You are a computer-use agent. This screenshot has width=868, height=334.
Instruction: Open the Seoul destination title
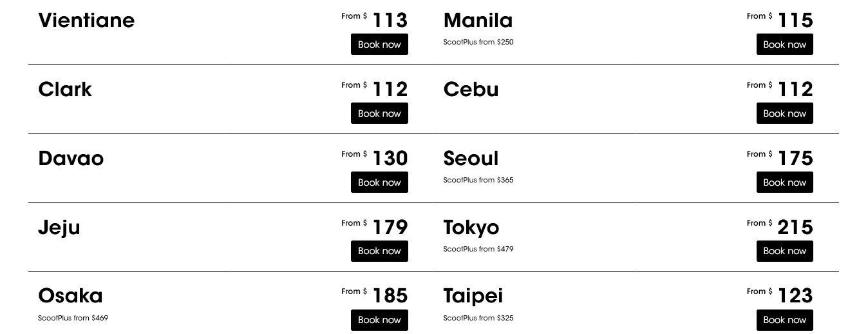coord(471,158)
